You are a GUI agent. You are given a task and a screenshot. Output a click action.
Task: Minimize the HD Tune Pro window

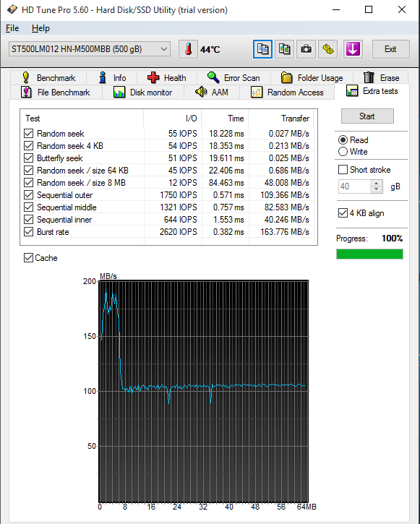336,9
